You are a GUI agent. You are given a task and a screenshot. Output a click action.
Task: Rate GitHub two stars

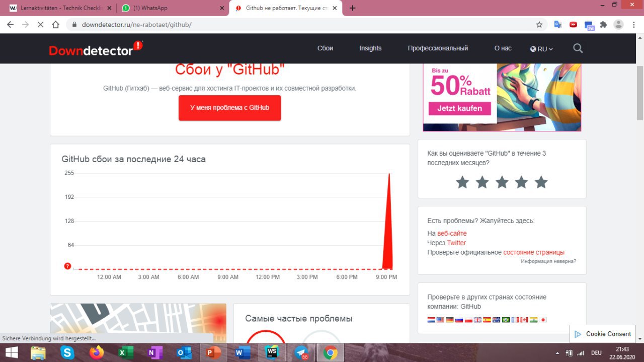click(x=482, y=182)
